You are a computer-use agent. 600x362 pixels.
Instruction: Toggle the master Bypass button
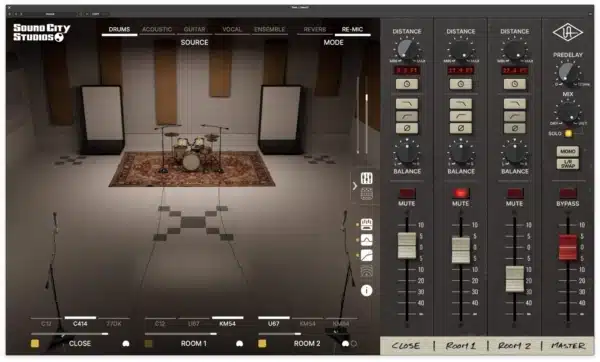[x=568, y=193]
